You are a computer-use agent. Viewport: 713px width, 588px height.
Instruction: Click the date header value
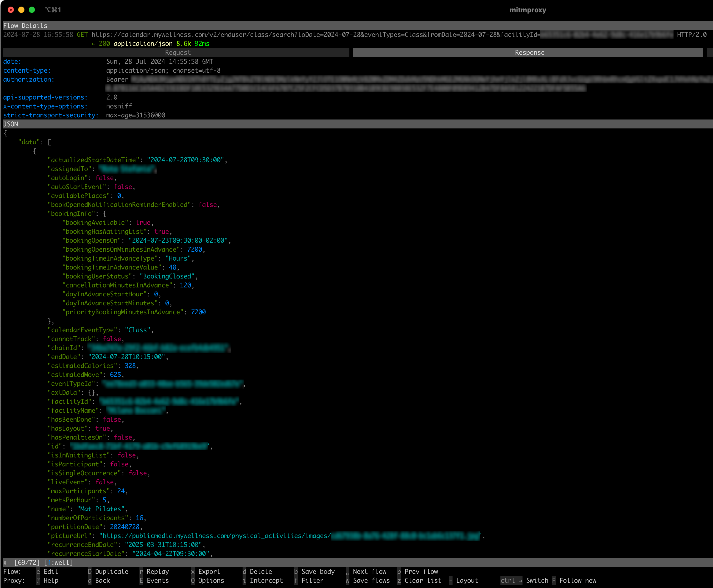click(159, 61)
